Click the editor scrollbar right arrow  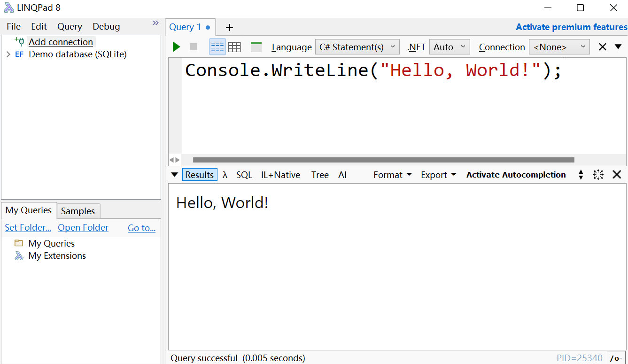click(x=178, y=160)
